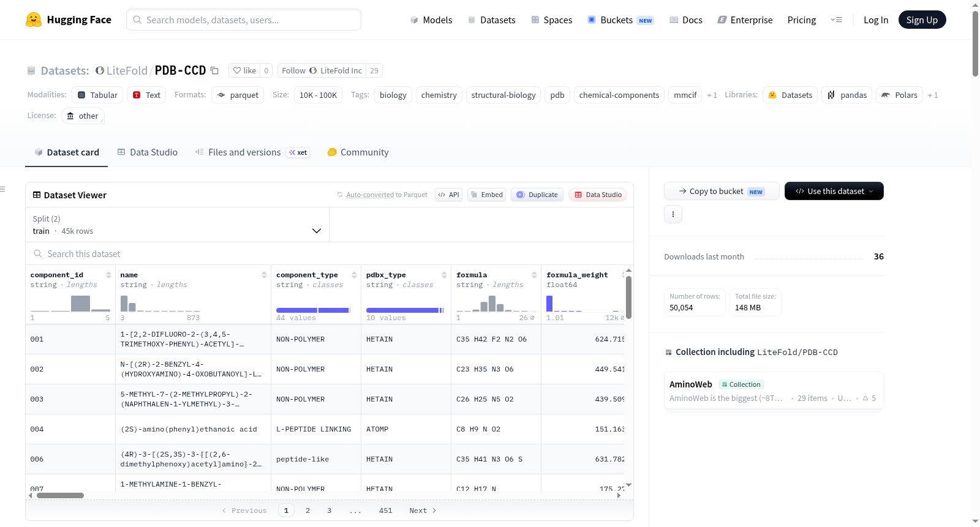This screenshot has height=527, width=980.
Task: Click the Tabular modality tag
Action: tap(97, 95)
